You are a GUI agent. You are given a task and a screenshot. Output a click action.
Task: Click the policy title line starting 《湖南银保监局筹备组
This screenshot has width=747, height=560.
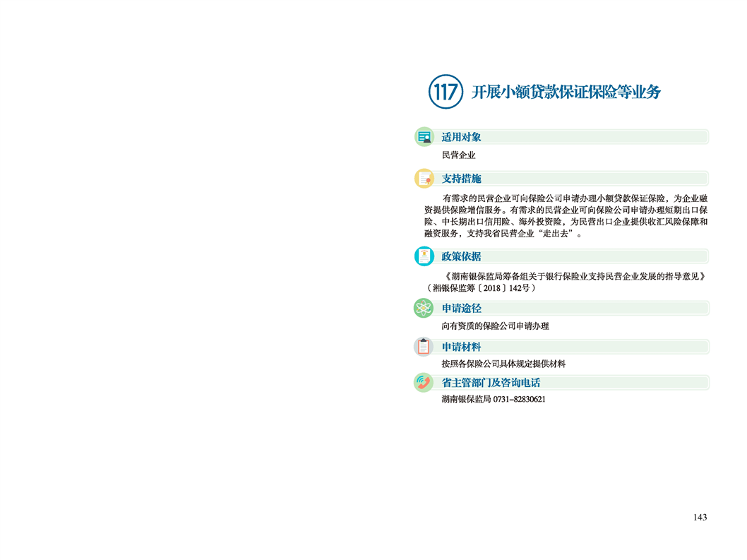tap(575, 276)
